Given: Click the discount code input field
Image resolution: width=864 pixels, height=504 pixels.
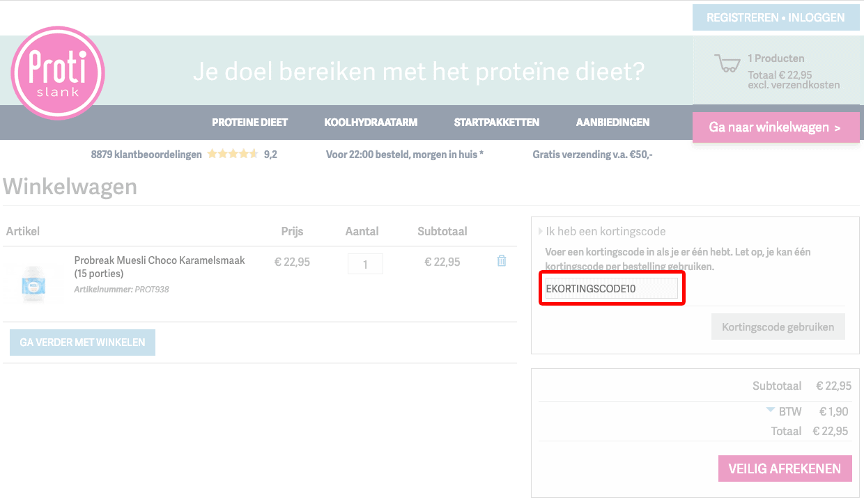Looking at the screenshot, I should click(x=611, y=288).
